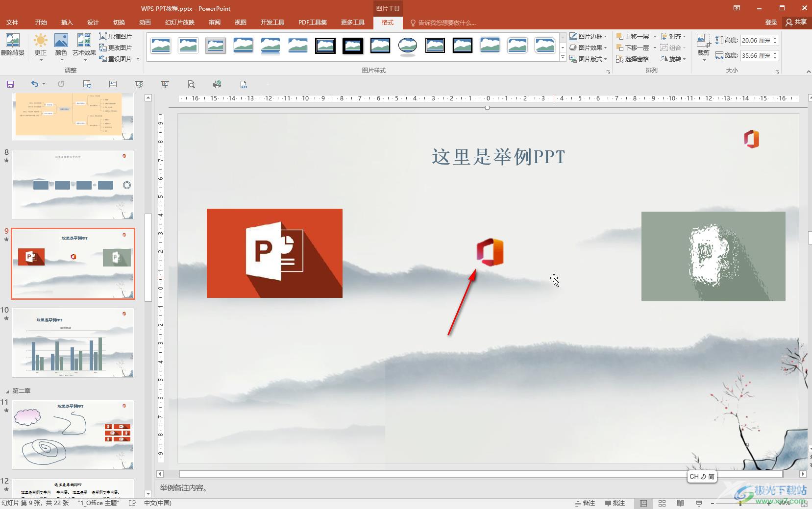The width and height of the screenshot is (812, 509).
Task: Click the Save icon in quick access
Action: pyautogui.click(x=10, y=84)
